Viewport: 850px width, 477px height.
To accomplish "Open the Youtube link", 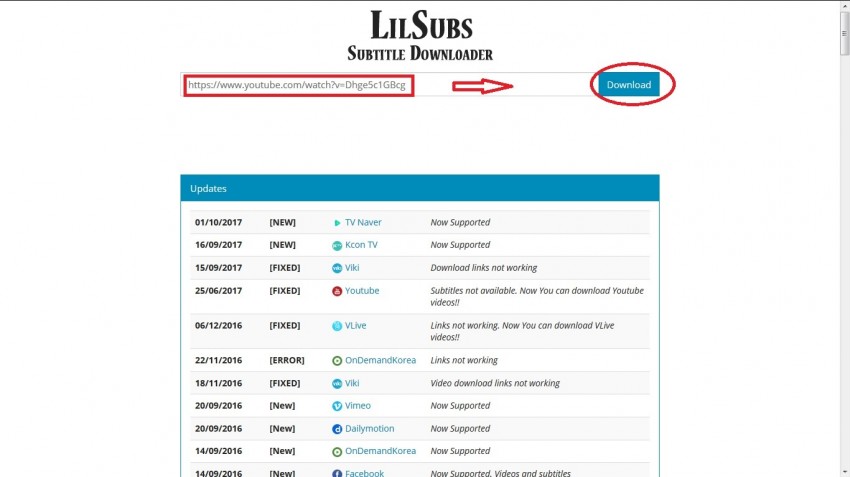I will click(362, 291).
